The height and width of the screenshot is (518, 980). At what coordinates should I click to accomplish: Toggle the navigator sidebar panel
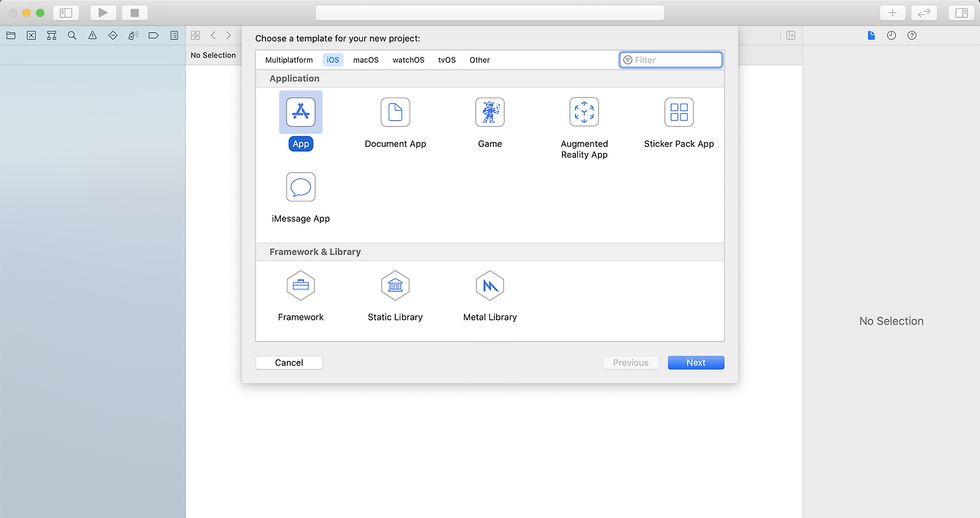(66, 13)
